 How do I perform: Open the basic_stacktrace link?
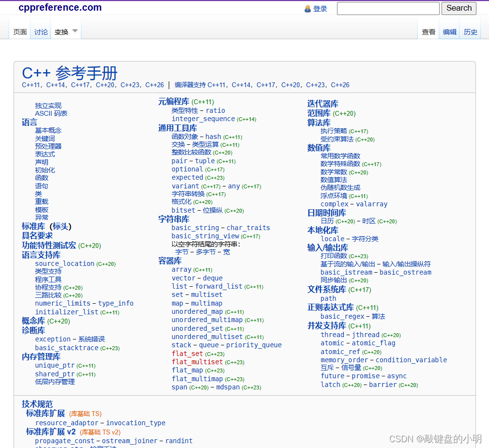[66, 348]
